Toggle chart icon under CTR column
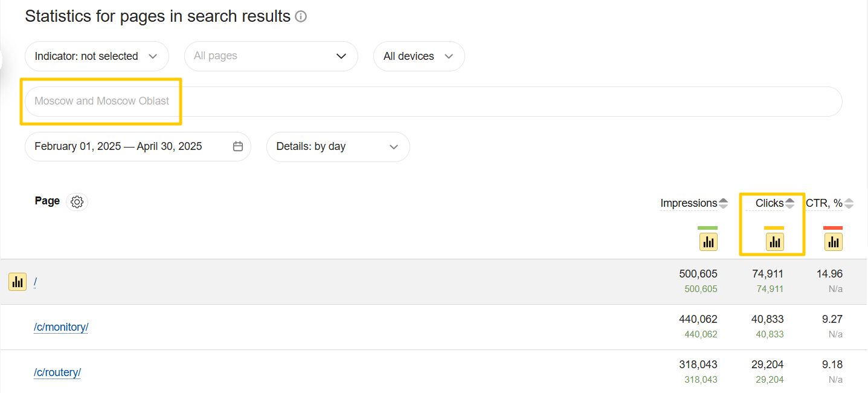 (834, 242)
